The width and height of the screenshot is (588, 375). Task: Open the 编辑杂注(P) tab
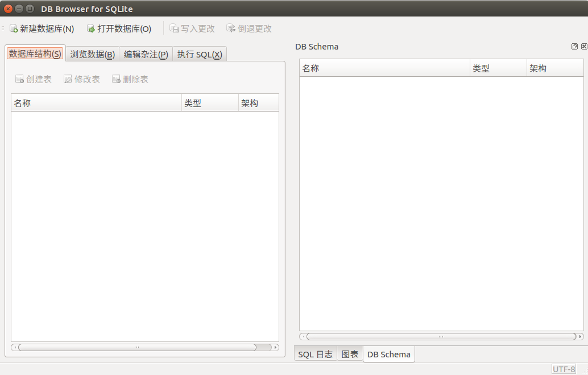coord(146,55)
